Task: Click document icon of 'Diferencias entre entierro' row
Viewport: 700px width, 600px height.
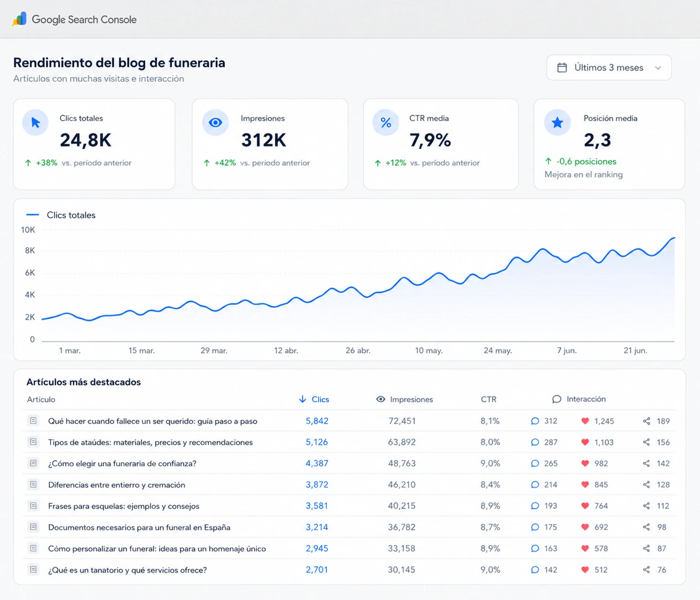Action: (x=33, y=485)
